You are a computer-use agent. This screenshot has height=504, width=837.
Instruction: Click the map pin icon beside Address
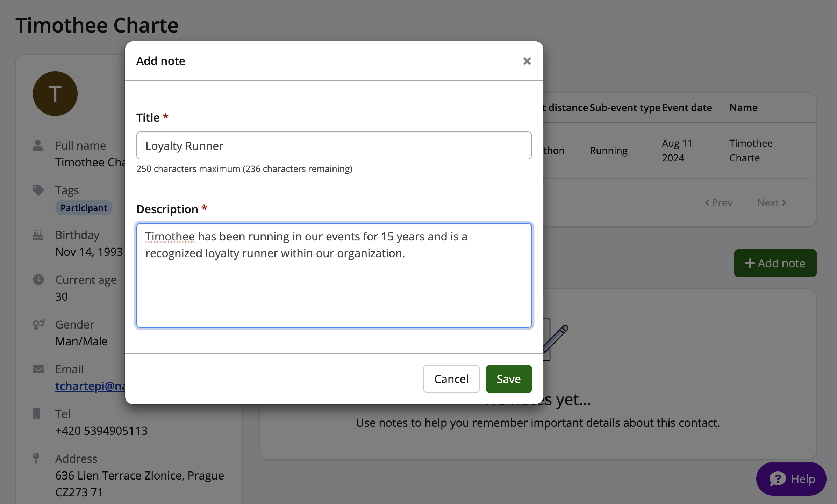tap(36, 458)
